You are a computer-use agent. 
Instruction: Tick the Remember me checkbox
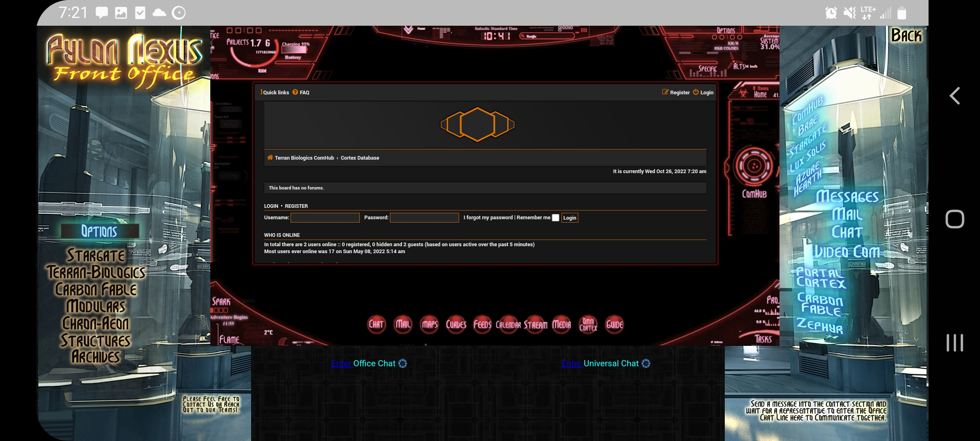[555, 218]
